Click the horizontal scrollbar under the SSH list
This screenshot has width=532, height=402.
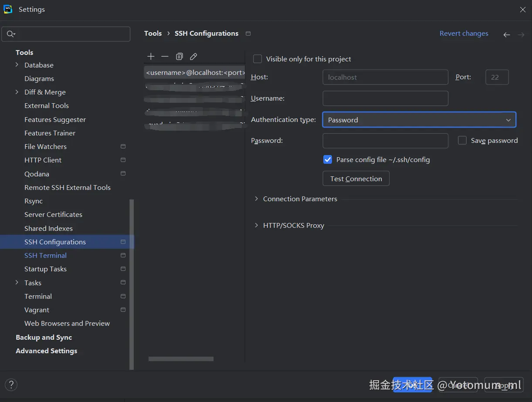[x=181, y=359]
